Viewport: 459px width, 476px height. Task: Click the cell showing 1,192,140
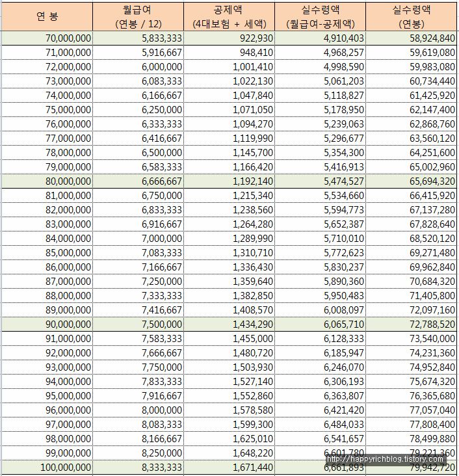click(x=229, y=181)
